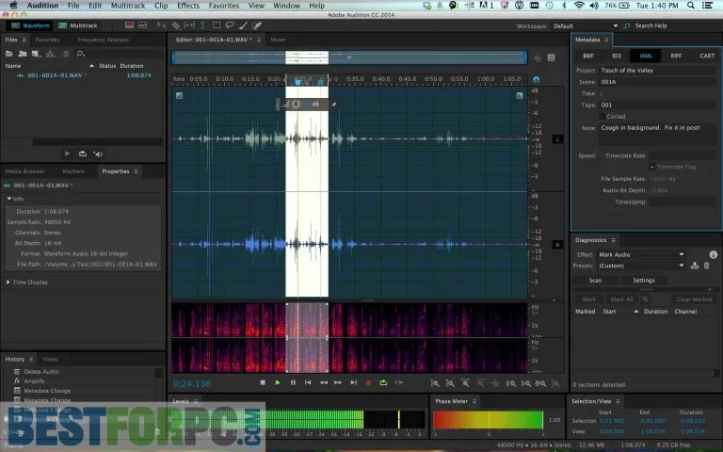Open the Effect Mark Audio dropdown

pos(640,255)
